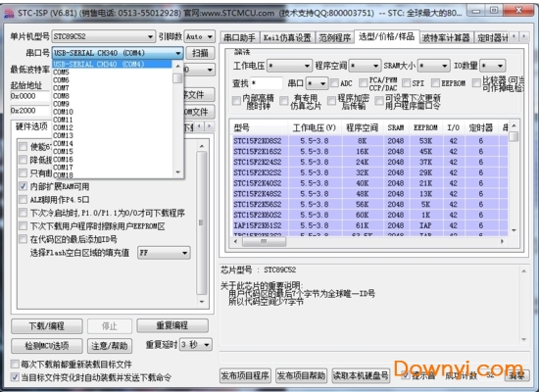Choose highlighted USB-SERIAL CH340 (COM4) list entry
The width and height of the screenshot is (539, 392).
112,64
